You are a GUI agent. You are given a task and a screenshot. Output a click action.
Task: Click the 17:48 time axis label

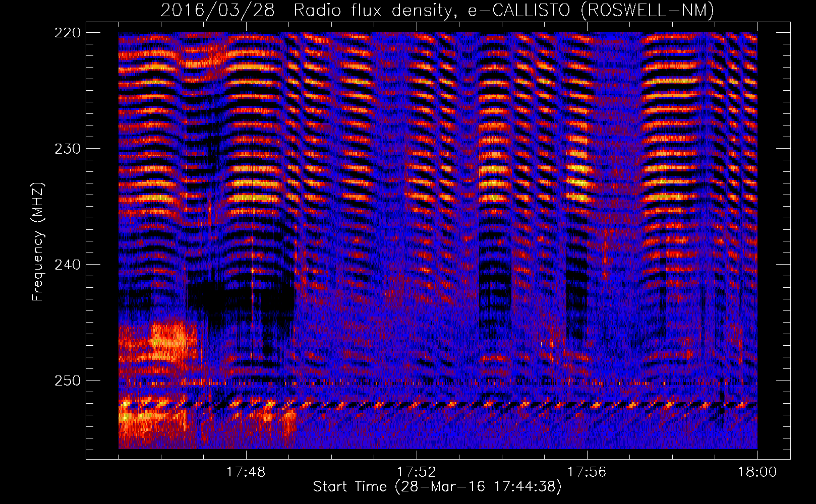[246, 472]
